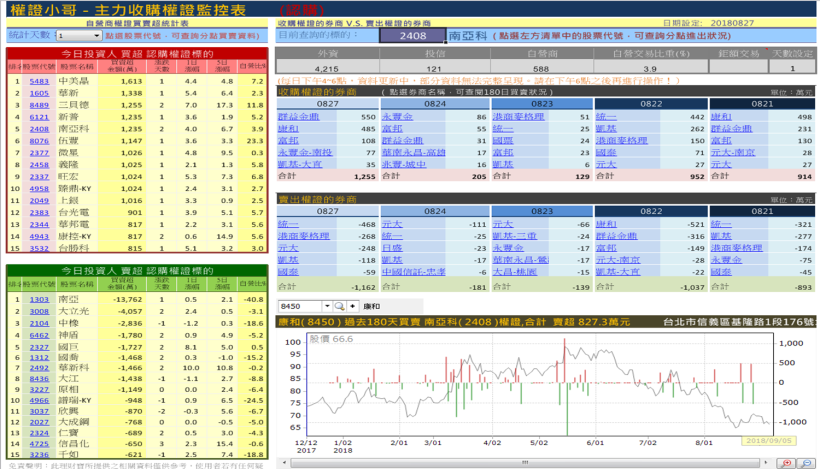Open stock code 4958 臻鼎-KY link
820x469 pixels.
(39, 189)
